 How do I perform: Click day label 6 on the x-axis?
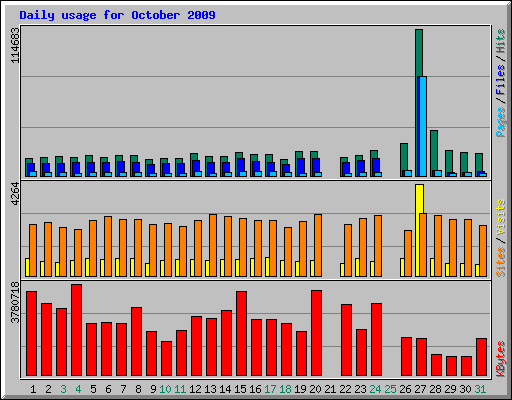(x=108, y=389)
